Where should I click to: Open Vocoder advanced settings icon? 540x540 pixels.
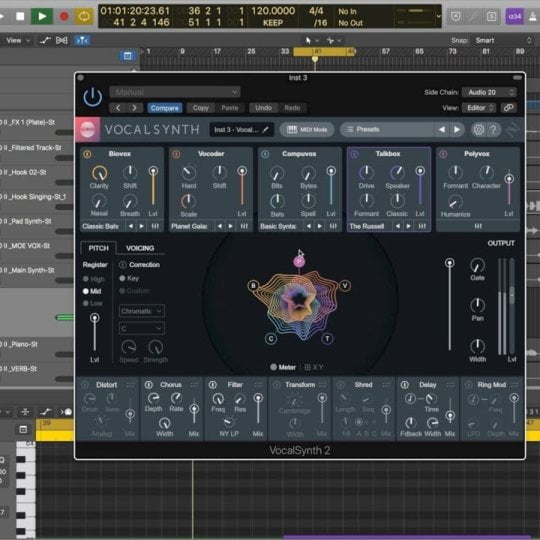coord(244,226)
